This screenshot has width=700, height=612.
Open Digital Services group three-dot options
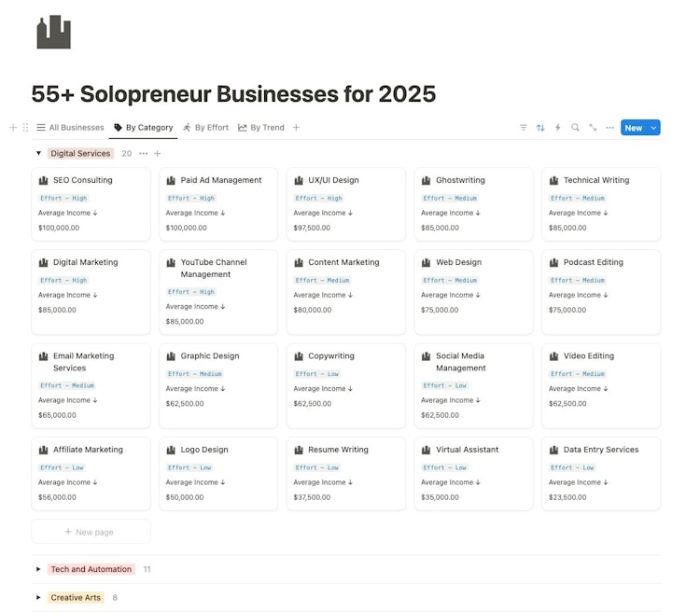[144, 154]
